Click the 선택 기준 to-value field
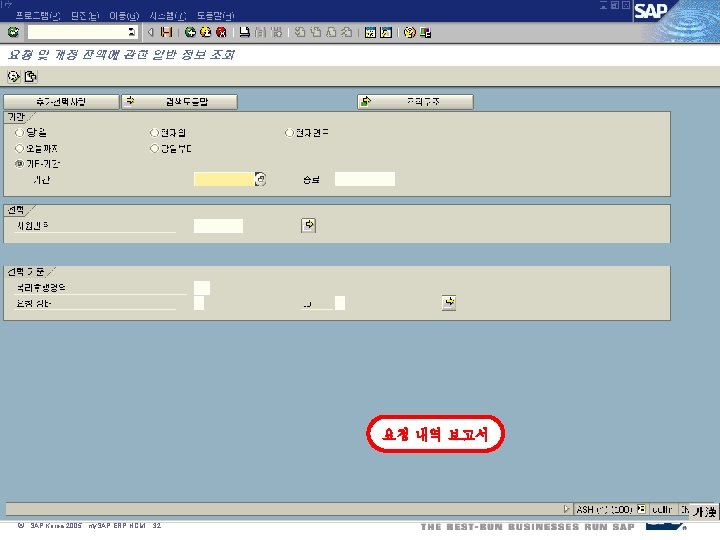Viewport: 720px width, 540px height. [340, 303]
